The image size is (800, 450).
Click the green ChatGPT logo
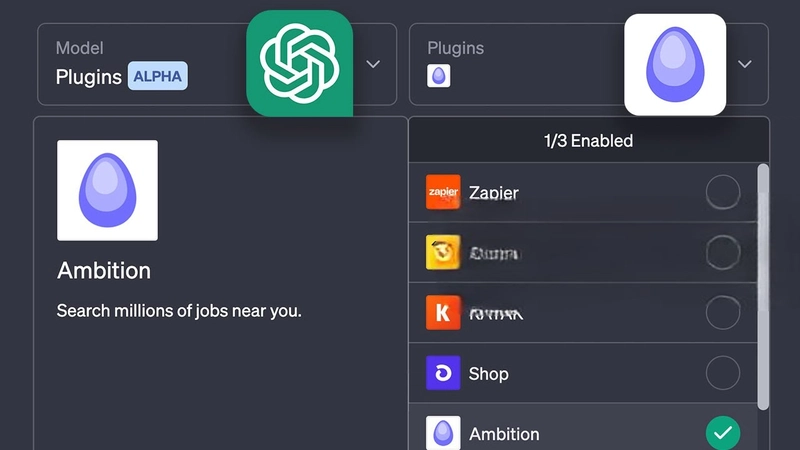(299, 63)
